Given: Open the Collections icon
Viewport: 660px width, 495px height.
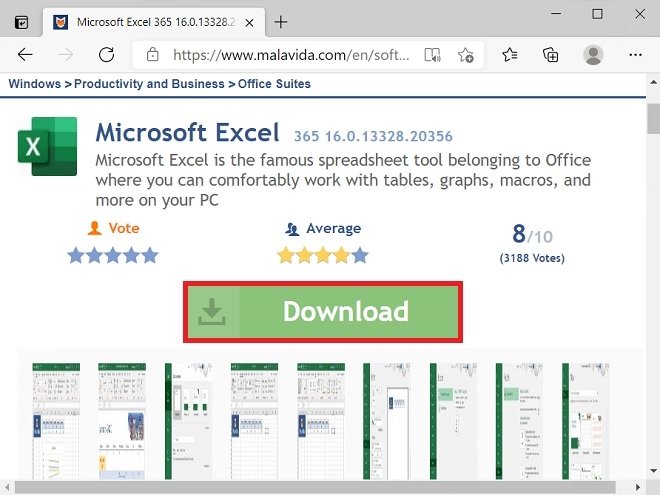Looking at the screenshot, I should 550,55.
